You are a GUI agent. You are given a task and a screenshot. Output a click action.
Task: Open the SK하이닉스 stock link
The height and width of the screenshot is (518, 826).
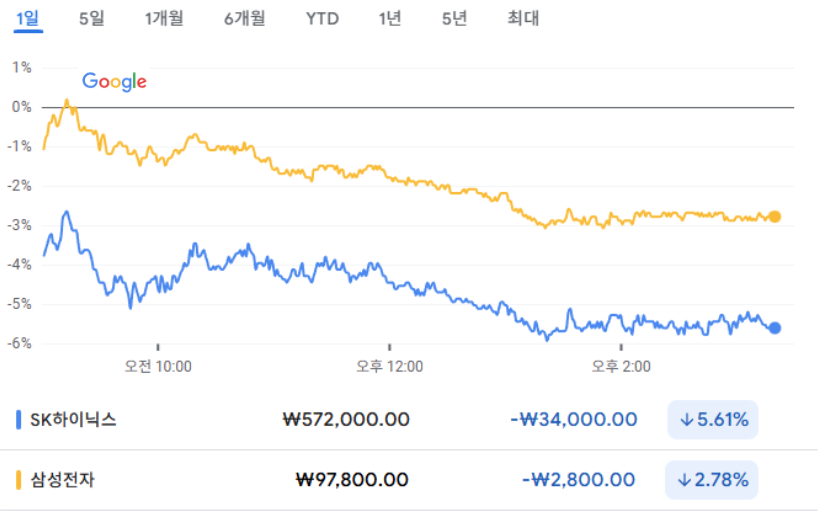73,420
